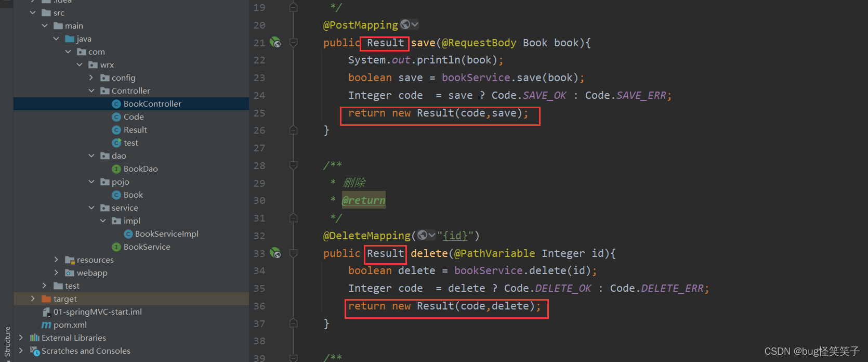
Task: Collapse the main folder chevron
Action: point(45,25)
